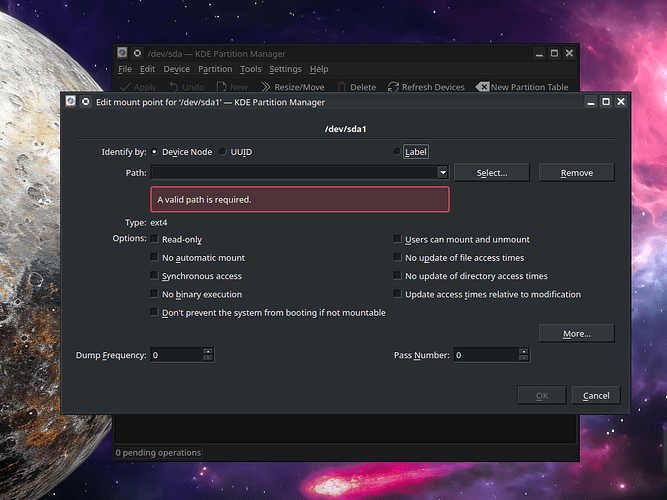Click into the Path text field
667x500 pixels.
point(294,172)
